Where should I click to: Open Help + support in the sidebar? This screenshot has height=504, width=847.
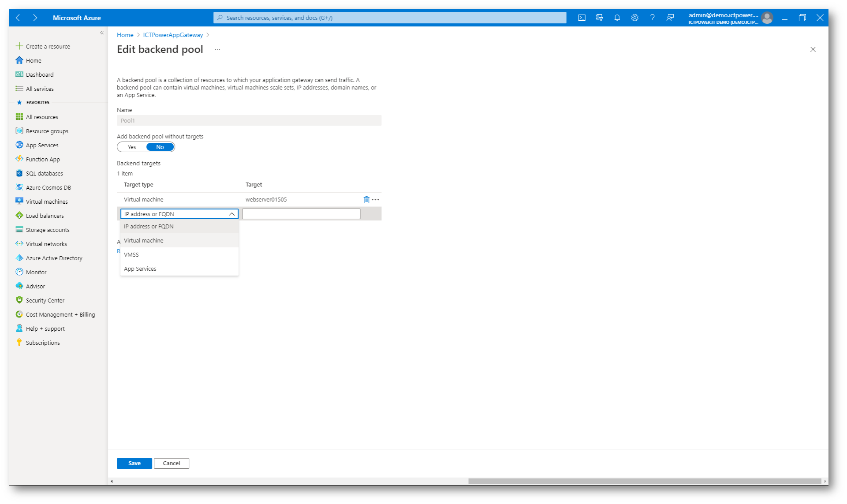pos(45,329)
